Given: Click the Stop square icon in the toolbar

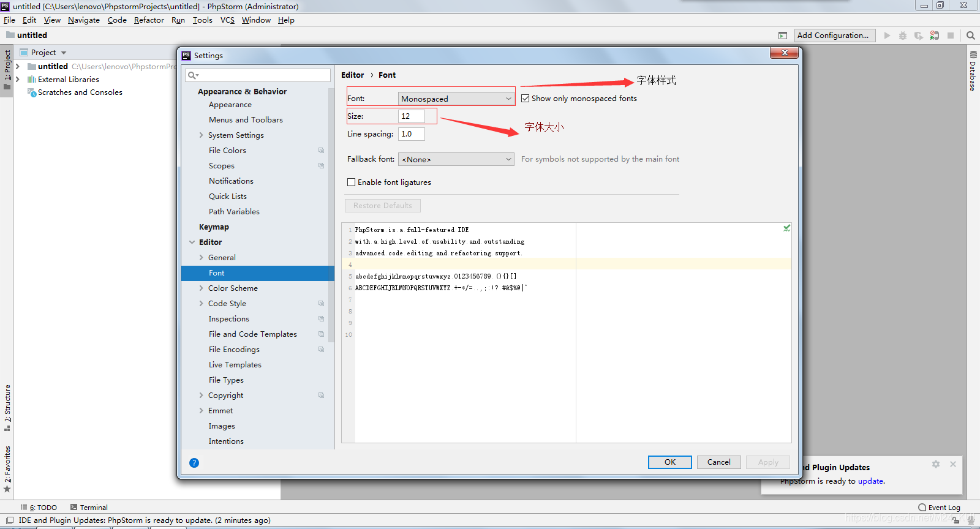Looking at the screenshot, I should pos(951,36).
